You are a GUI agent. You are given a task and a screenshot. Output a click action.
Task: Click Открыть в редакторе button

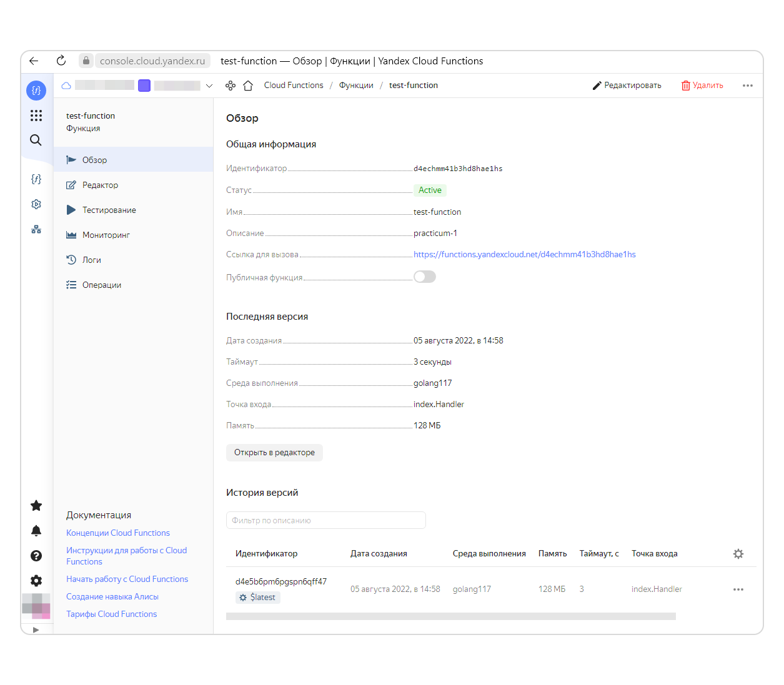point(274,453)
